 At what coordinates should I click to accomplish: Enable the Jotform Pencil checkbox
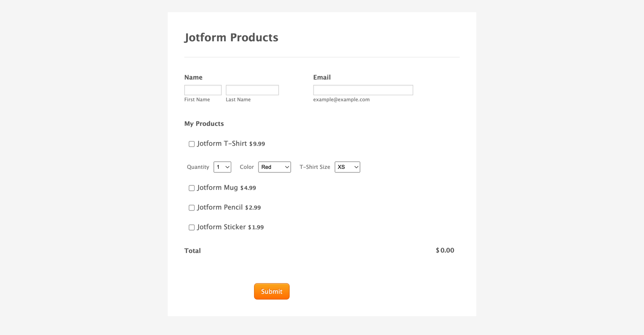click(x=191, y=208)
